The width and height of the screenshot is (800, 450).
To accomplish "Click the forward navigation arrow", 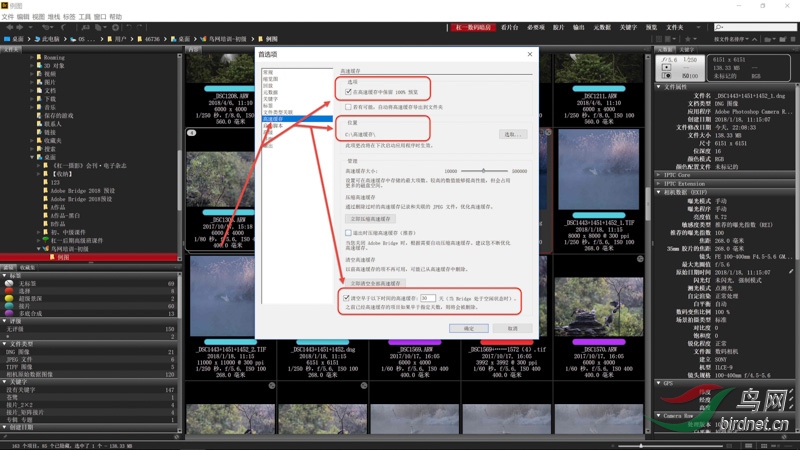I will (17, 27).
